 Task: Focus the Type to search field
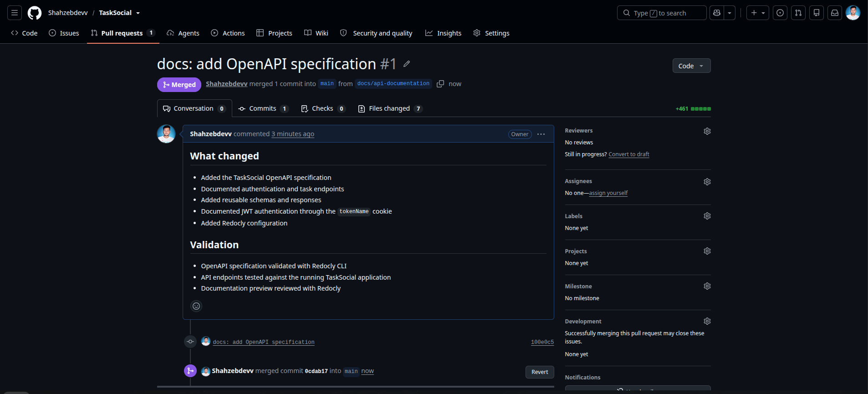pyautogui.click(x=662, y=13)
